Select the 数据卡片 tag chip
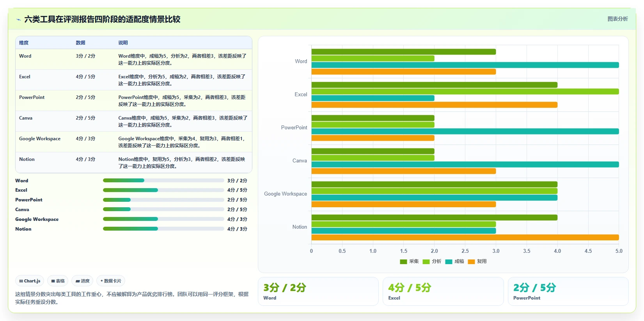This screenshot has height=321, width=644. coord(111,281)
